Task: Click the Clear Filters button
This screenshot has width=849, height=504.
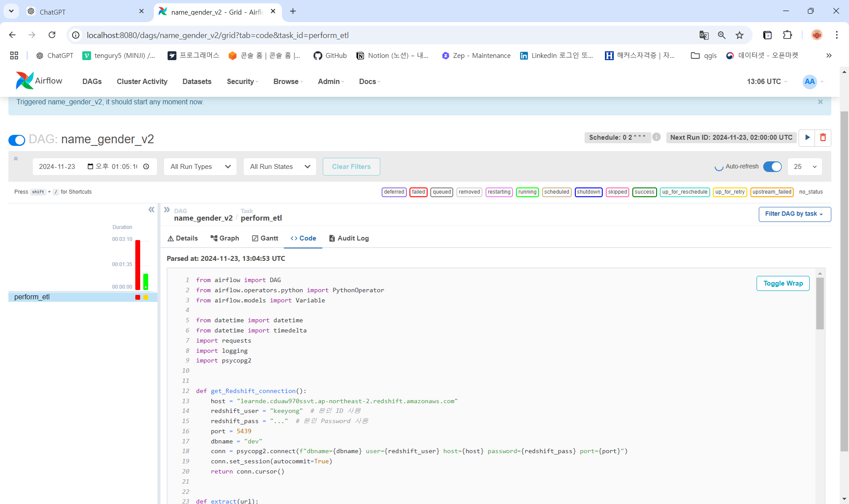Action: pos(351,167)
